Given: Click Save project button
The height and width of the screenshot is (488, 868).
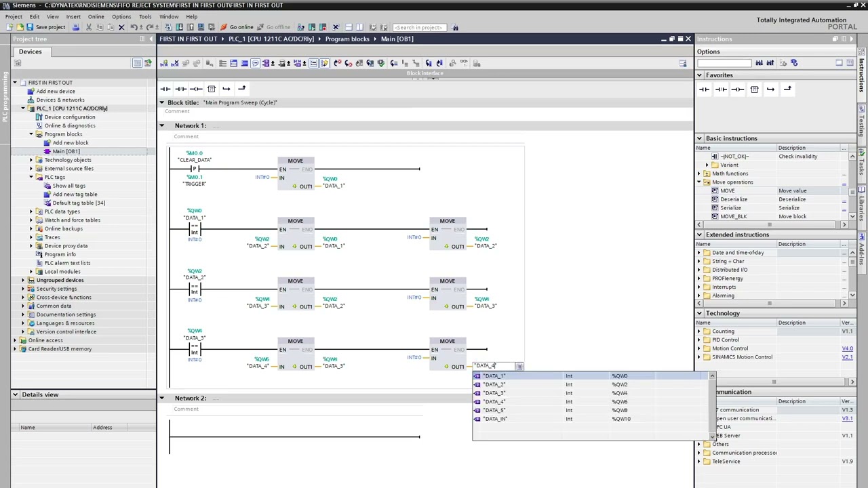Looking at the screenshot, I should [46, 27].
